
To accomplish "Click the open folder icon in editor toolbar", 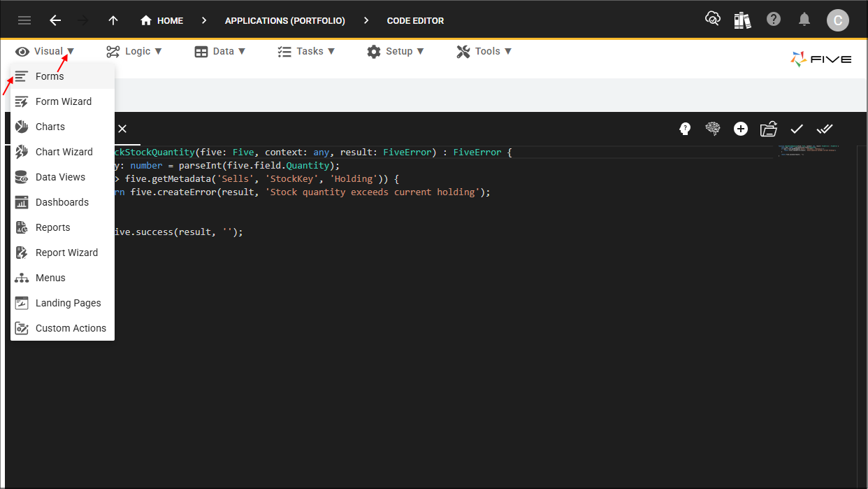I will pos(769,129).
